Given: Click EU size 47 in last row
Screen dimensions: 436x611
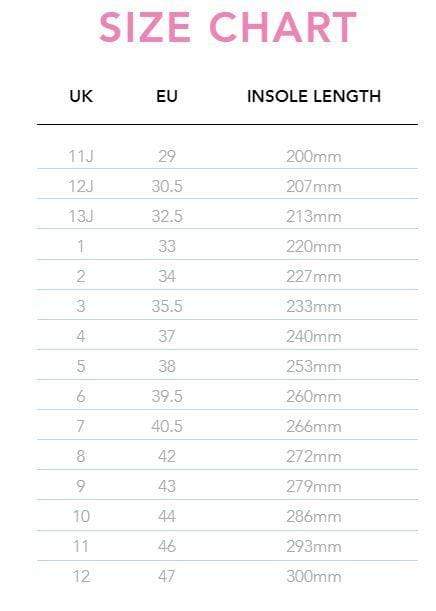Looking at the screenshot, I should (167, 576).
